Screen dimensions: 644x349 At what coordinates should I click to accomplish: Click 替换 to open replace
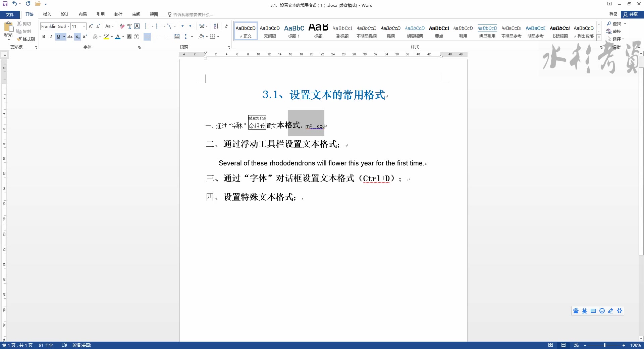pos(617,31)
